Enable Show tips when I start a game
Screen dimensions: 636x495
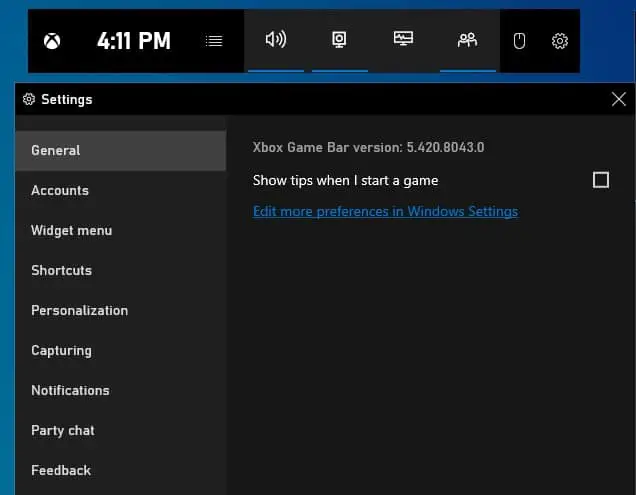601,180
